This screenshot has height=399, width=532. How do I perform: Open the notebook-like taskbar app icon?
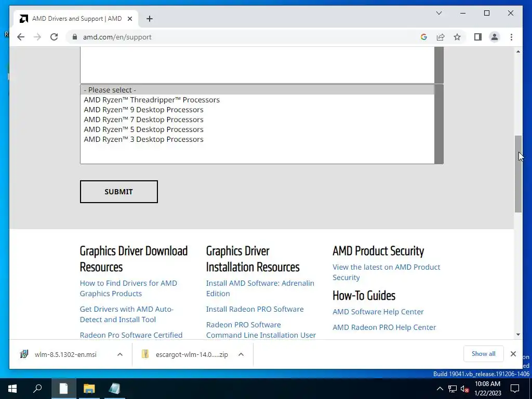point(115,389)
